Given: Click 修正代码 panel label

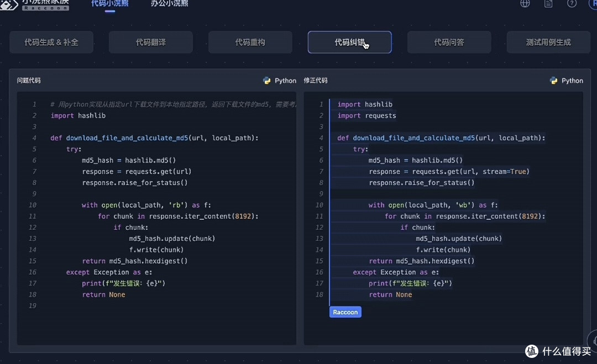Looking at the screenshot, I should (315, 80).
